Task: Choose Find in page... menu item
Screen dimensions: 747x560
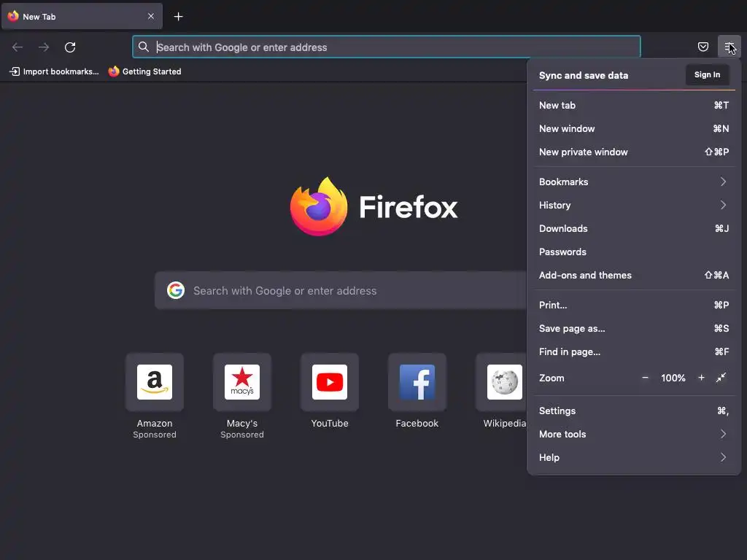Action: point(634,352)
